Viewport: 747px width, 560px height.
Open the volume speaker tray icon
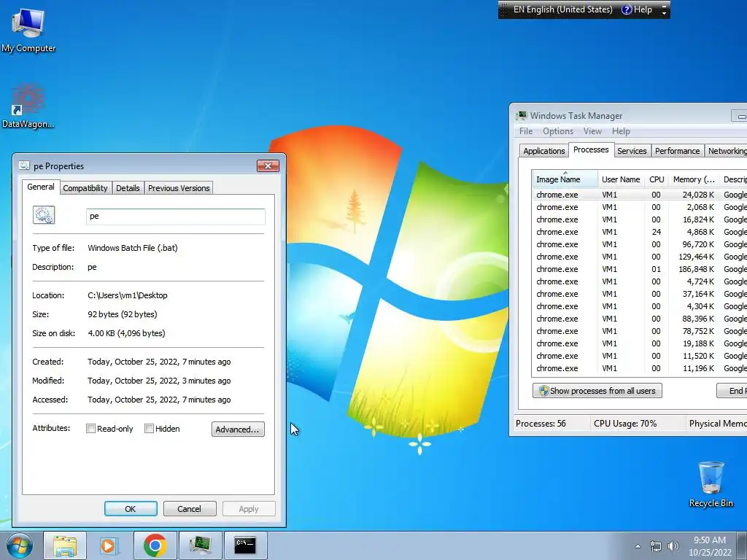673,546
